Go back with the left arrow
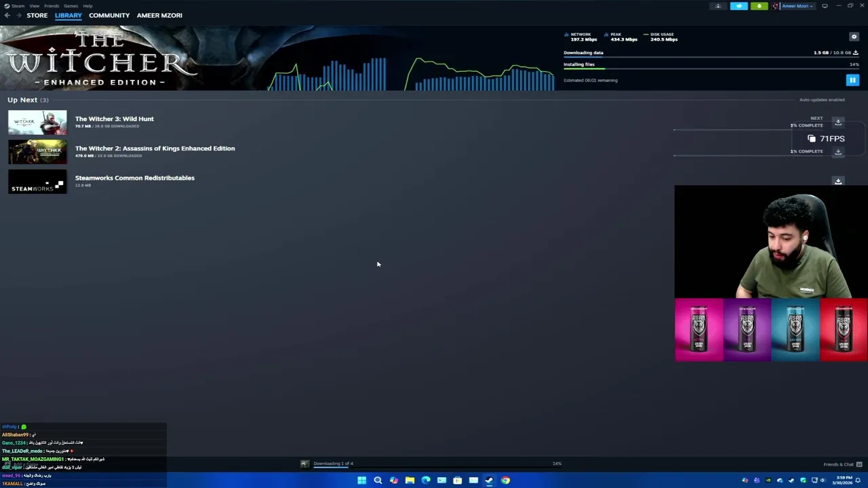This screenshot has height=488, width=868. (x=7, y=15)
